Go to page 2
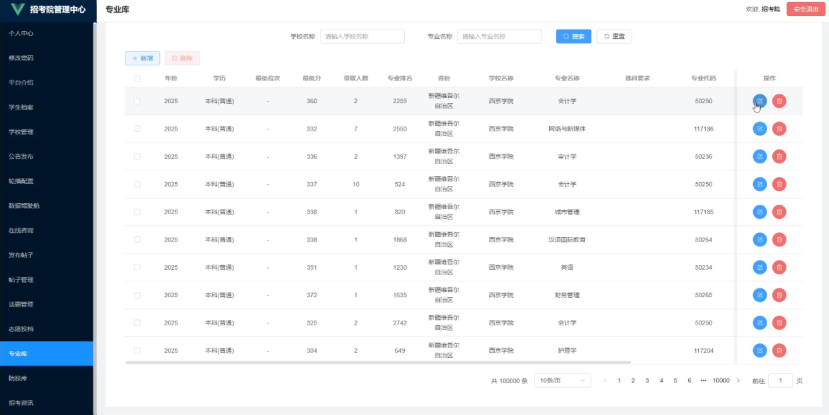The width and height of the screenshot is (829, 415). coord(633,381)
